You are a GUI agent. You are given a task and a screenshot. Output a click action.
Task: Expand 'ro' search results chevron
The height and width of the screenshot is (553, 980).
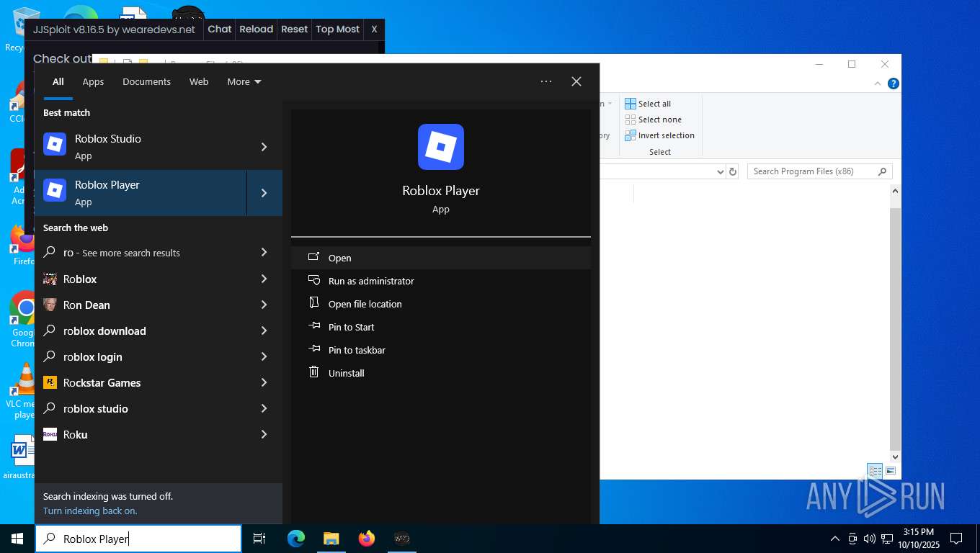coord(264,253)
